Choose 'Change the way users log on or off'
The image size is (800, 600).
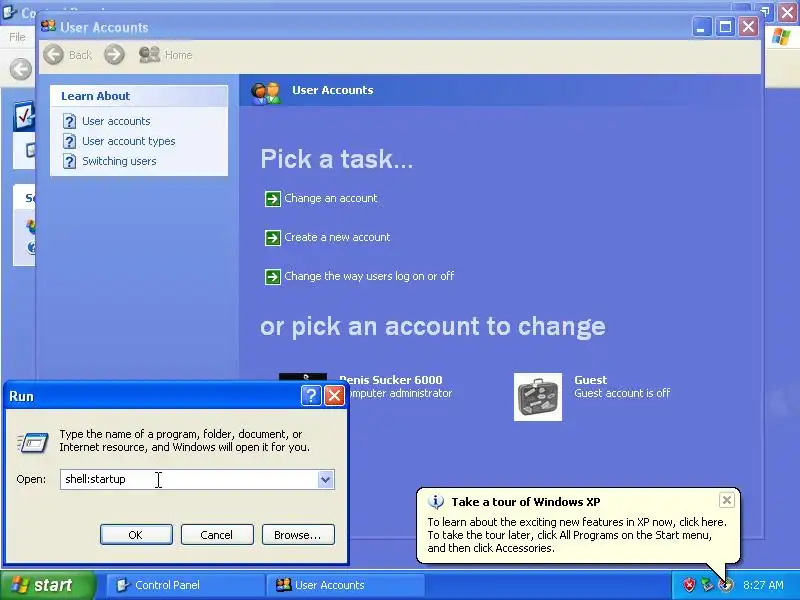[369, 277]
